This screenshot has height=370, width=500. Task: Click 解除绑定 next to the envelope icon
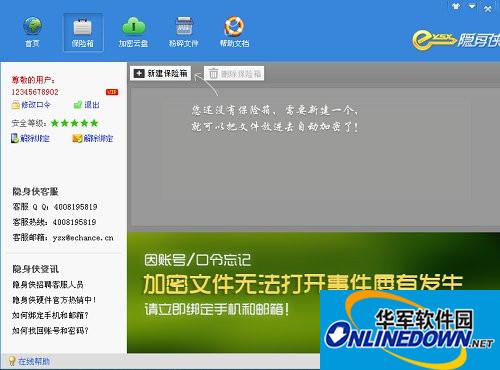(x=93, y=138)
